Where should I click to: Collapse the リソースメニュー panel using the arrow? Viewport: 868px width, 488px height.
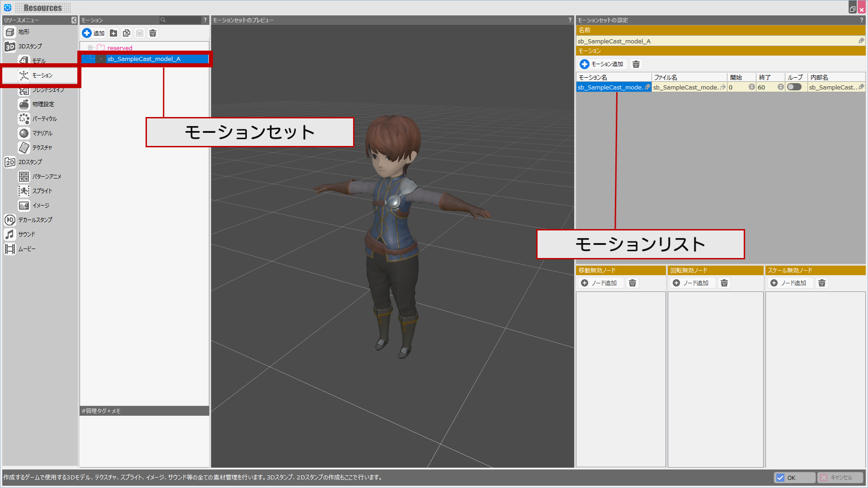click(x=74, y=20)
